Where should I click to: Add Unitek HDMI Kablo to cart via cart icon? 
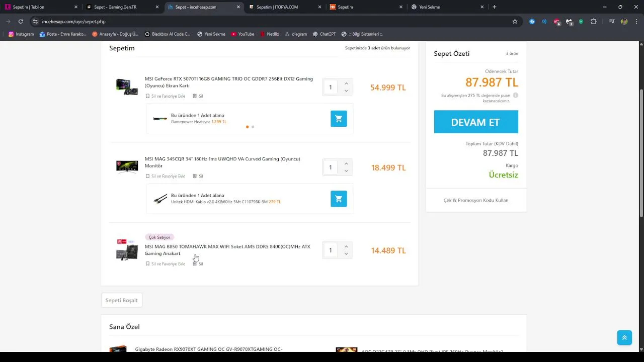click(x=339, y=199)
